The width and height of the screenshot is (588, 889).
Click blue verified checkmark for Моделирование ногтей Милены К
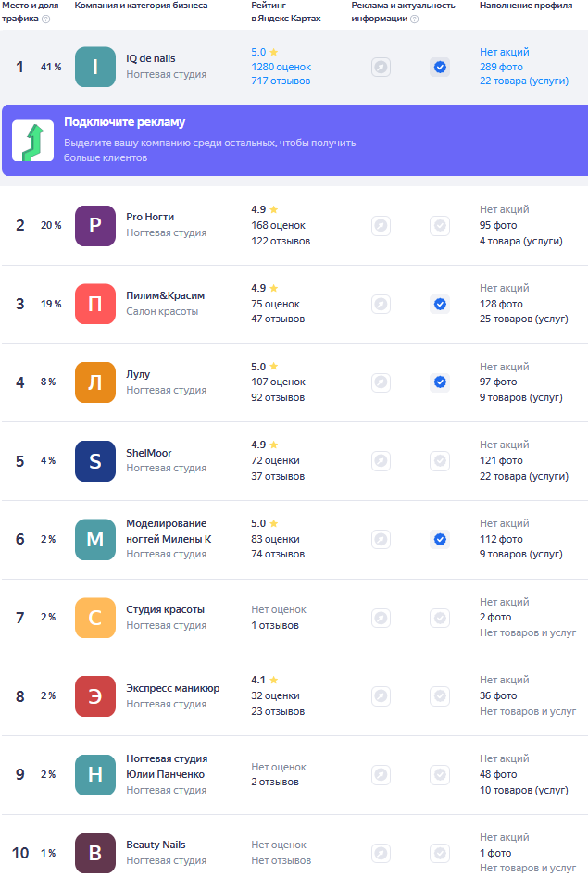(x=440, y=539)
